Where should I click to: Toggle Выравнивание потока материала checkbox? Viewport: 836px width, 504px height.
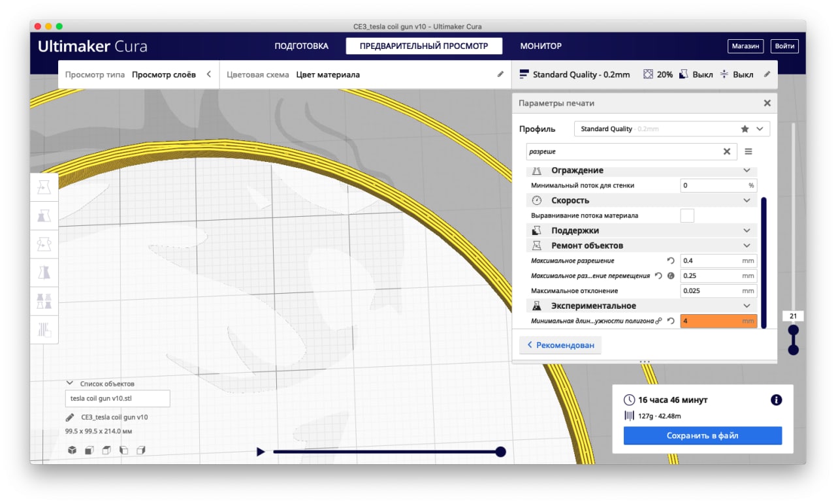687,215
